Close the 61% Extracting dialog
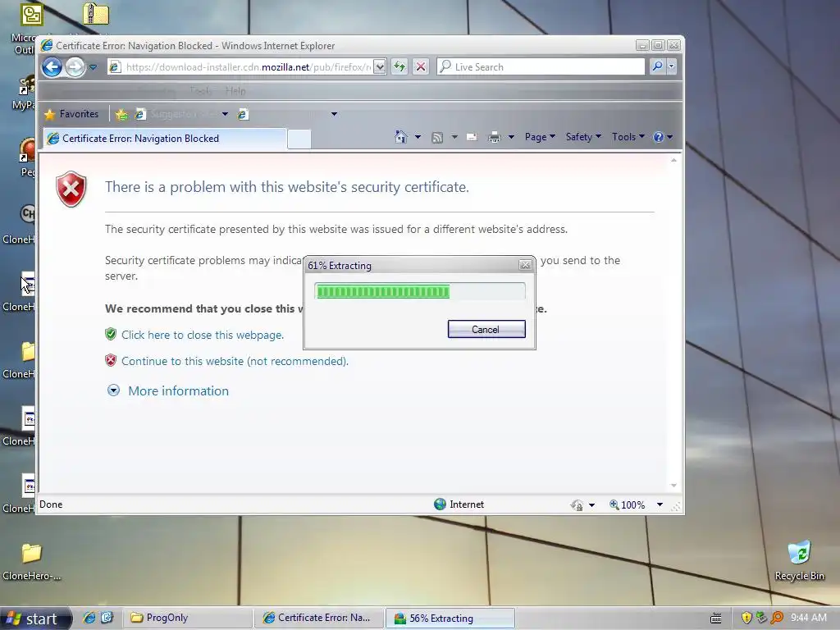This screenshot has width=840, height=630. (x=525, y=265)
